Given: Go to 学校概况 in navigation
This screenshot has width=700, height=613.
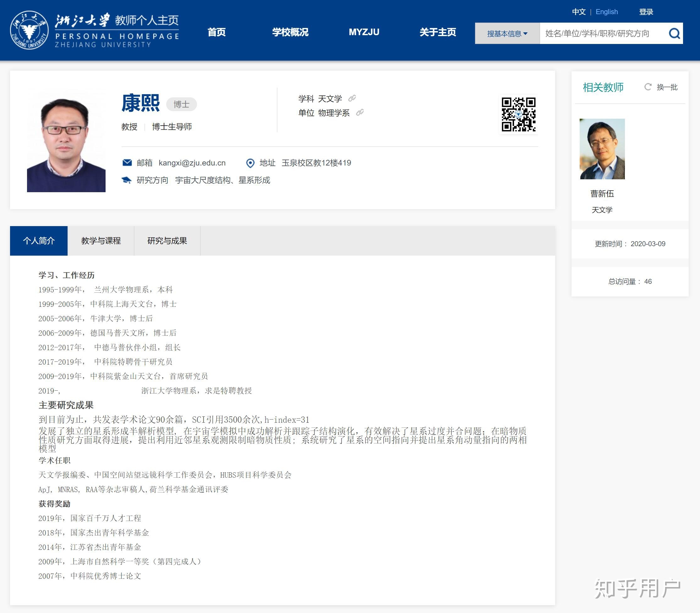Looking at the screenshot, I should click(x=290, y=32).
